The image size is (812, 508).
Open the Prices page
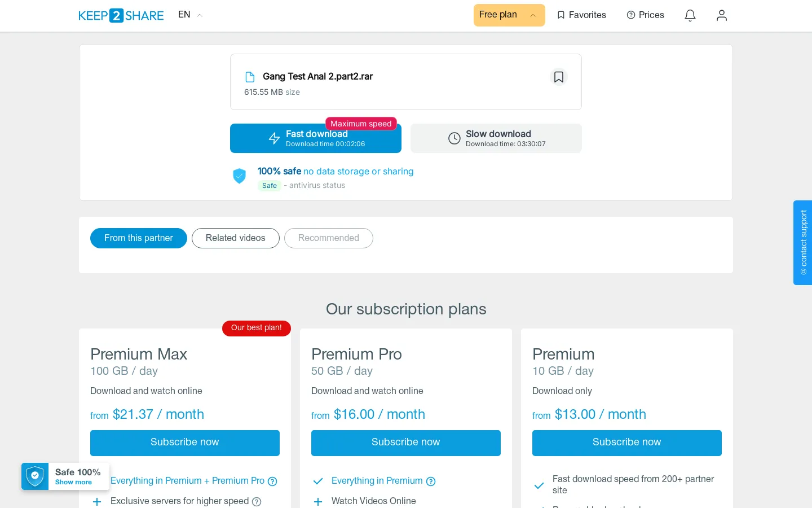(646, 15)
